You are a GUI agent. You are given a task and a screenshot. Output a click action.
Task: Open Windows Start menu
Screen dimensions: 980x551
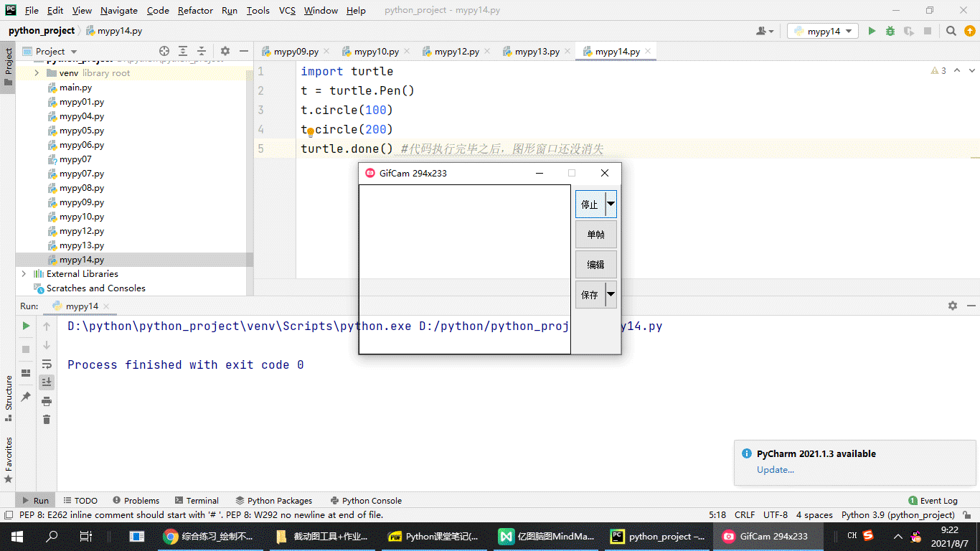click(17, 536)
